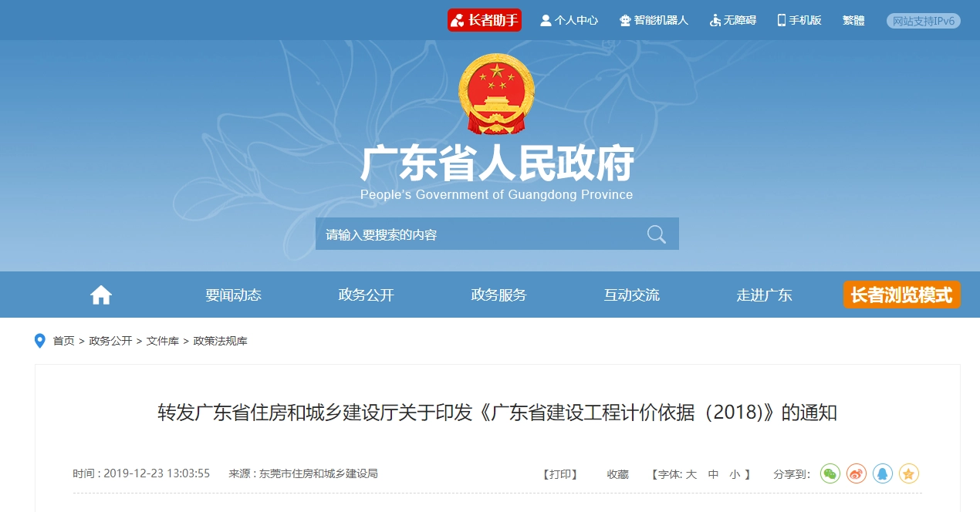Share the article to Weibo

[x=857, y=473]
